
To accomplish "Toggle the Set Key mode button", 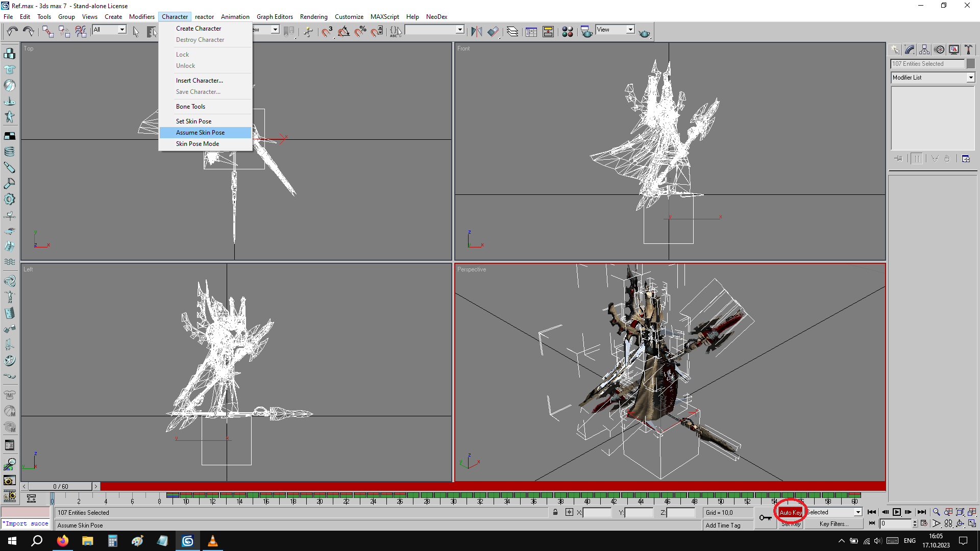I will (x=791, y=524).
